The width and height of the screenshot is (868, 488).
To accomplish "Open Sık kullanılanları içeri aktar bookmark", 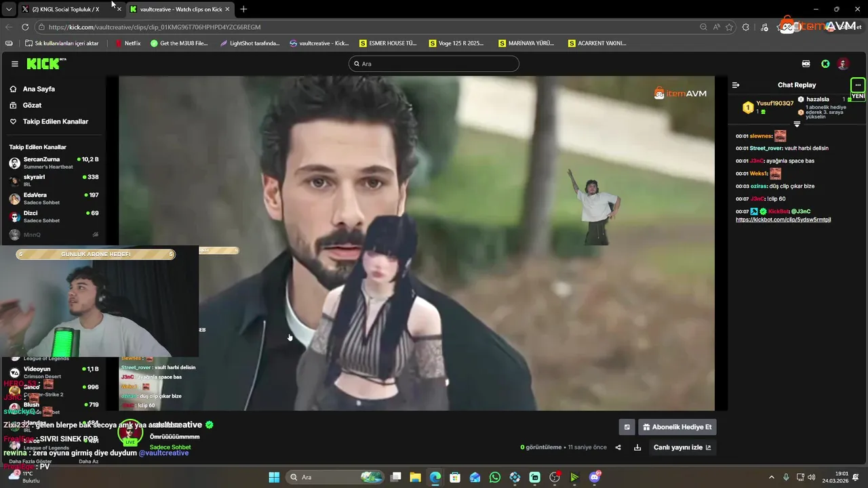I will coord(62,43).
